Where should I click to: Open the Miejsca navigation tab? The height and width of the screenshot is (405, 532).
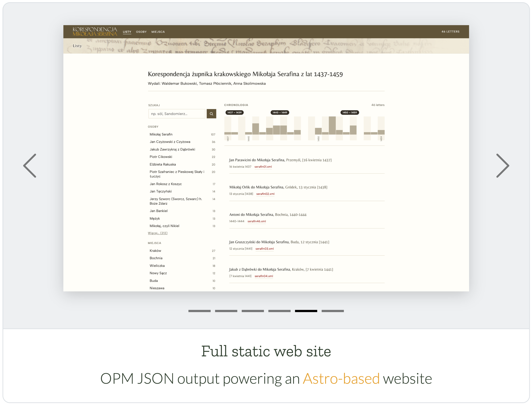click(x=158, y=32)
